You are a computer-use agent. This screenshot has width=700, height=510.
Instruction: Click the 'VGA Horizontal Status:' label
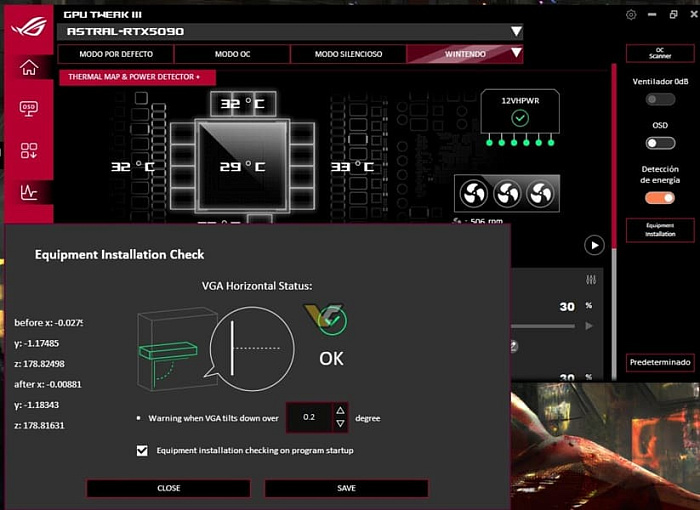[x=257, y=286]
